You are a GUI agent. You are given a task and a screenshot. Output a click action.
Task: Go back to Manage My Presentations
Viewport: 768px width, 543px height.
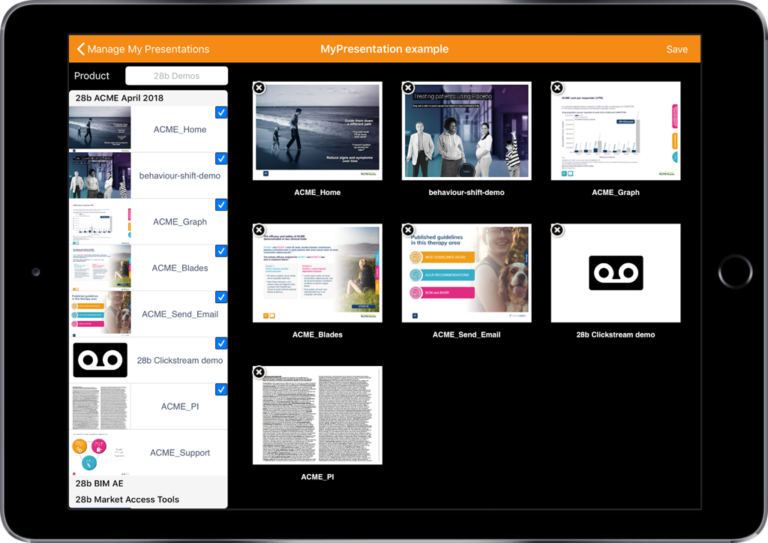pos(143,49)
